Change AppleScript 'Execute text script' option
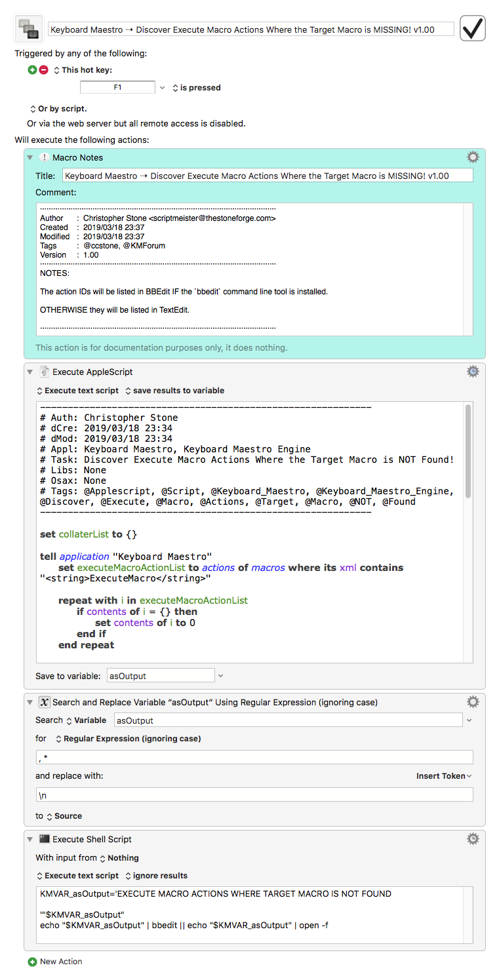The width and height of the screenshot is (499, 980). coord(78,391)
